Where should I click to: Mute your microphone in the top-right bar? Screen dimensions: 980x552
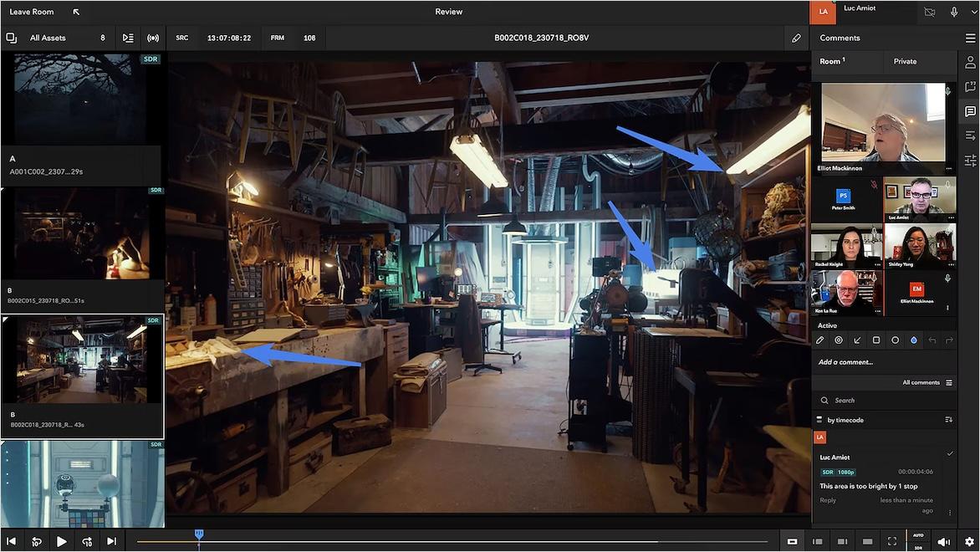tap(954, 12)
